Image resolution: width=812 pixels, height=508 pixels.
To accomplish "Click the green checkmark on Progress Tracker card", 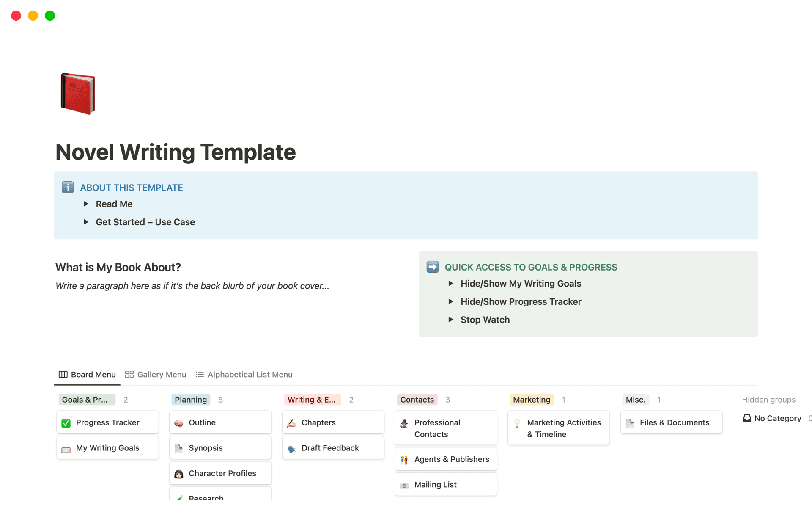I will [66, 422].
